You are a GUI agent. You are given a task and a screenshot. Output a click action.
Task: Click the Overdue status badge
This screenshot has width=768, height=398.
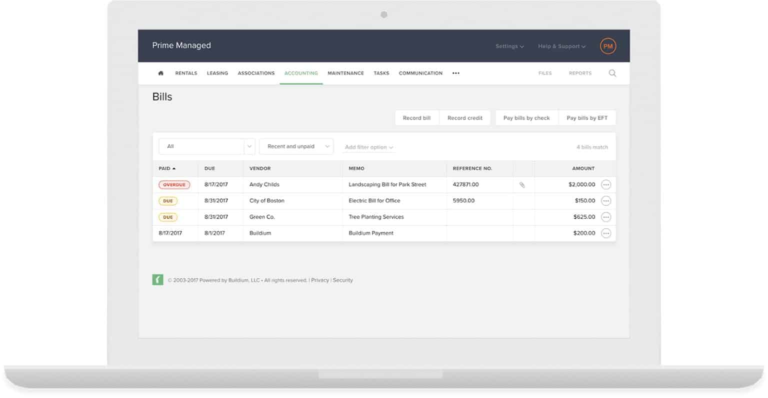(174, 185)
